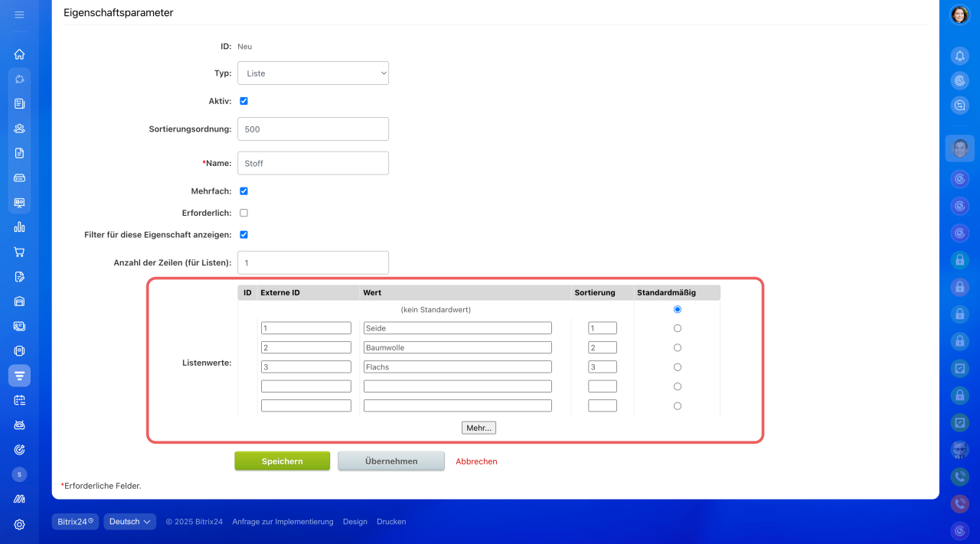Open the Design footer link
The height and width of the screenshot is (544, 980).
click(355, 522)
